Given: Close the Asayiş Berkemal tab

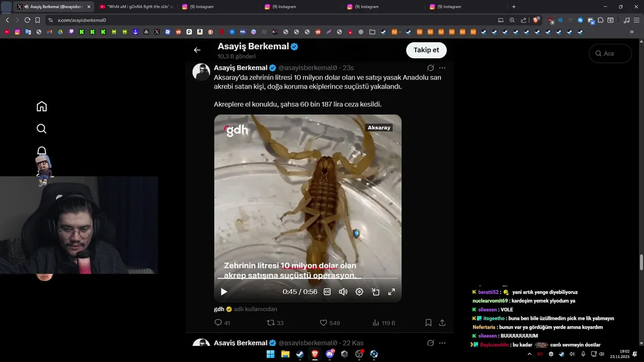Looking at the screenshot, I should click(x=89, y=7).
